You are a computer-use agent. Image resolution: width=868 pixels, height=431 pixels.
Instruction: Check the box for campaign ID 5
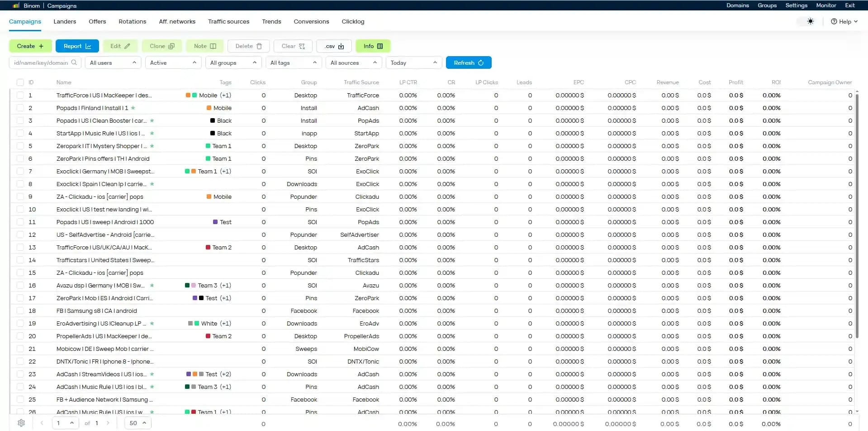click(20, 146)
